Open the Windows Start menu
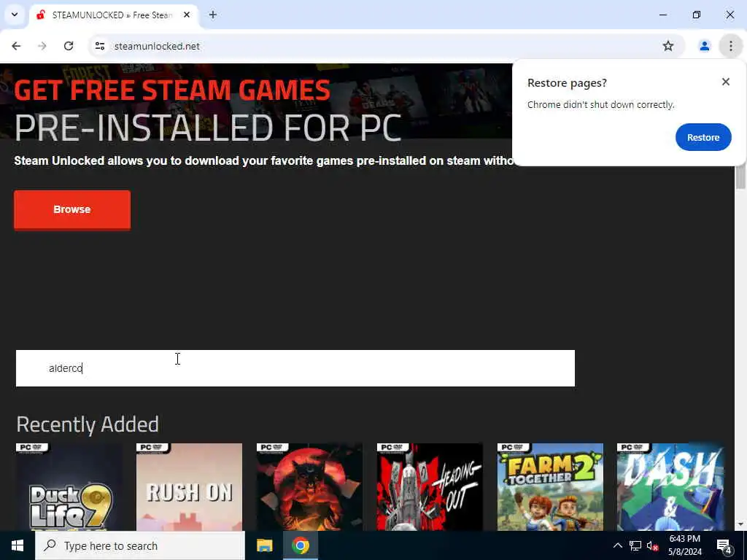The image size is (747, 560). tap(18, 545)
